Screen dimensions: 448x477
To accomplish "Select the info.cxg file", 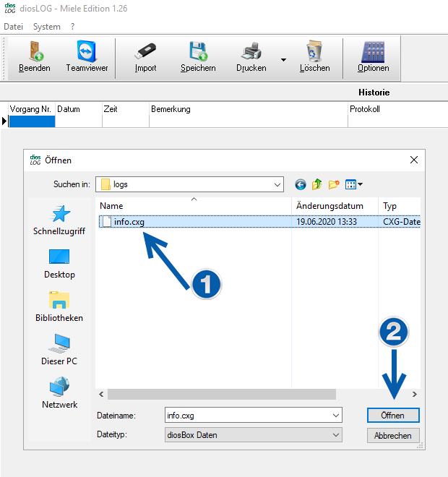I will tap(129, 222).
